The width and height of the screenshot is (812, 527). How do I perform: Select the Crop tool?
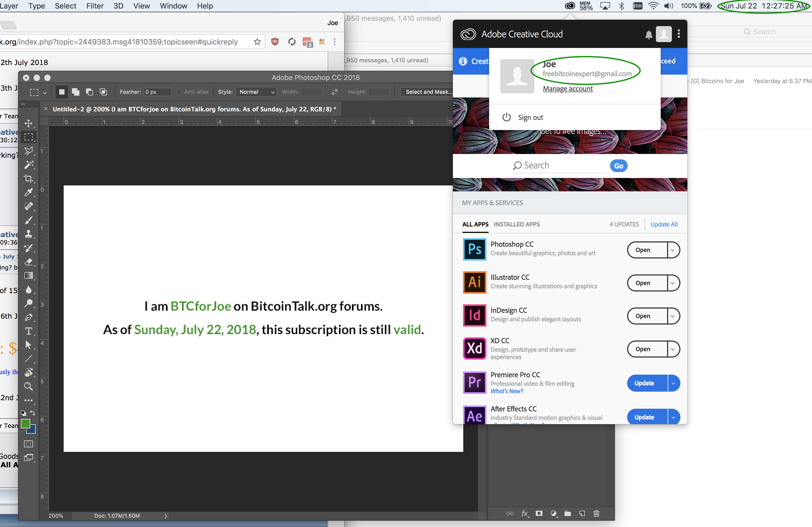[29, 179]
